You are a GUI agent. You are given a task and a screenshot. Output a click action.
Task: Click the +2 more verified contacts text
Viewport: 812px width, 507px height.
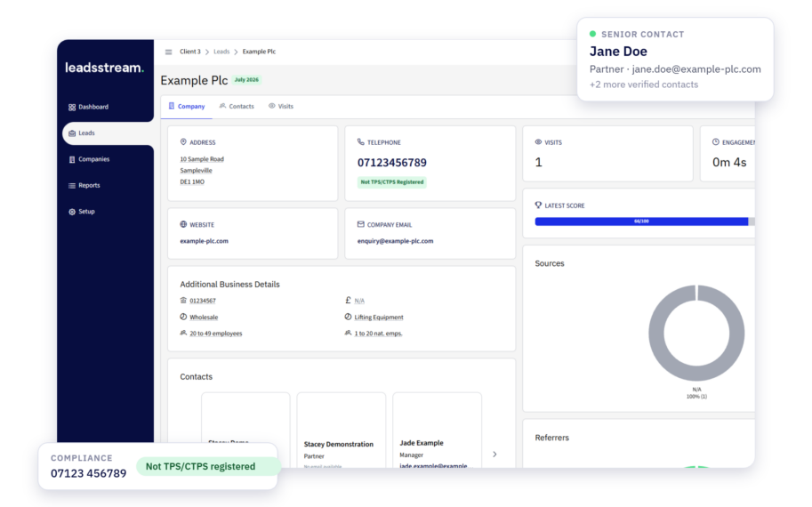[644, 84]
